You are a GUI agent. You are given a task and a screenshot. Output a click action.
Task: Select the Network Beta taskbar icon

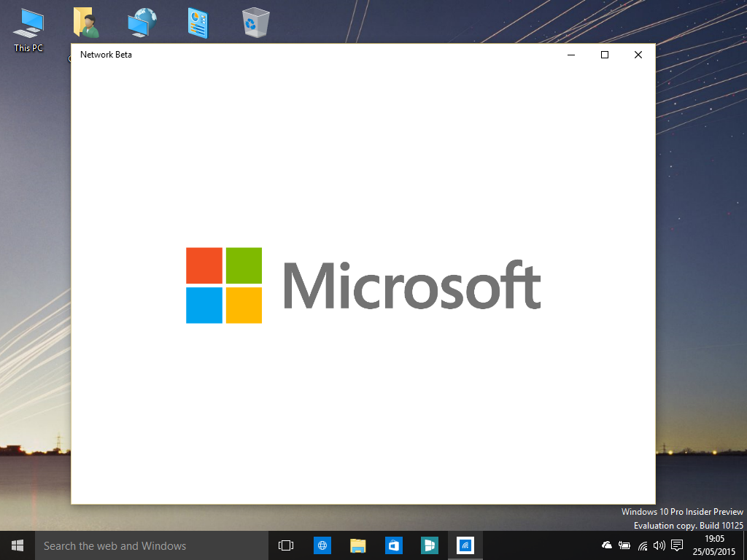(465, 545)
